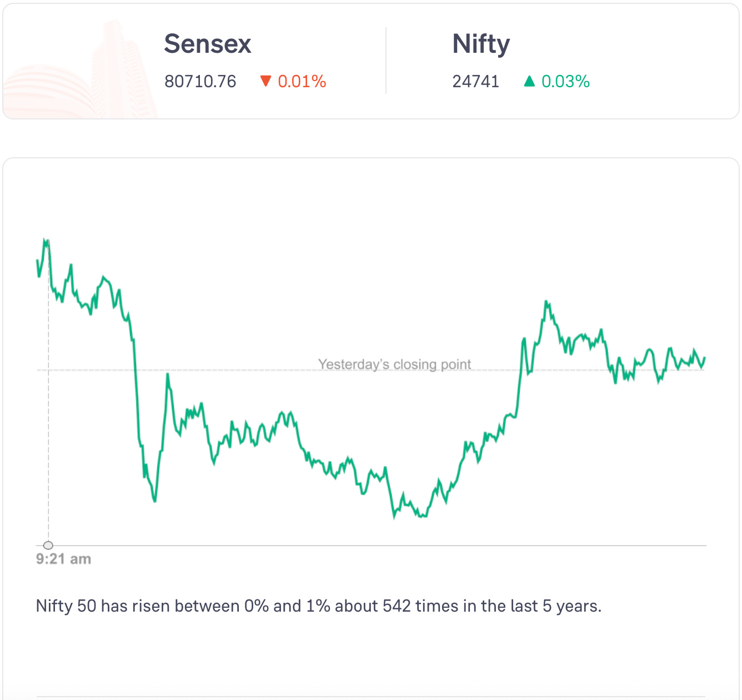Switch to the Nifty index heading
The height and width of the screenshot is (700, 742).
click(x=481, y=44)
